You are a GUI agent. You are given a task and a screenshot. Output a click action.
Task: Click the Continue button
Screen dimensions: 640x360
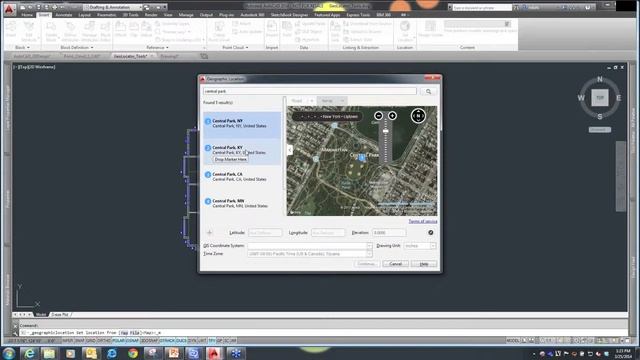click(x=367, y=264)
